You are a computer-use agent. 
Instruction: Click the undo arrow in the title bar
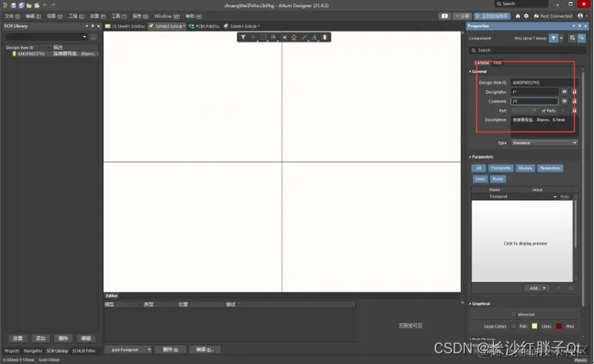point(45,5)
